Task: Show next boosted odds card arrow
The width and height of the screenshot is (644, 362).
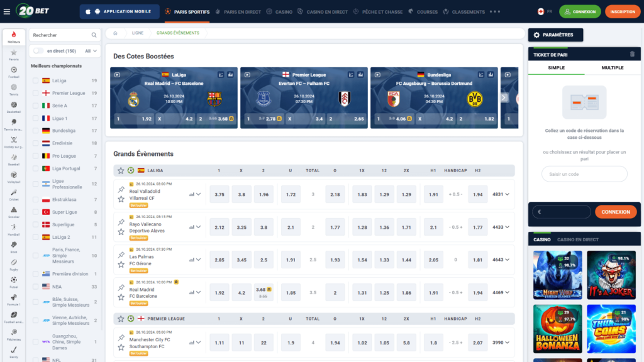Action: tap(504, 97)
